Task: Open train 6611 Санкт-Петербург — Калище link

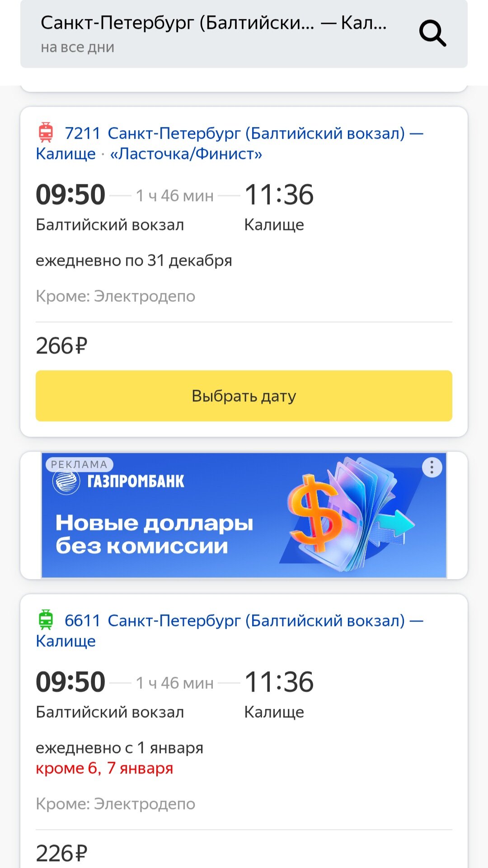Action: click(x=230, y=630)
